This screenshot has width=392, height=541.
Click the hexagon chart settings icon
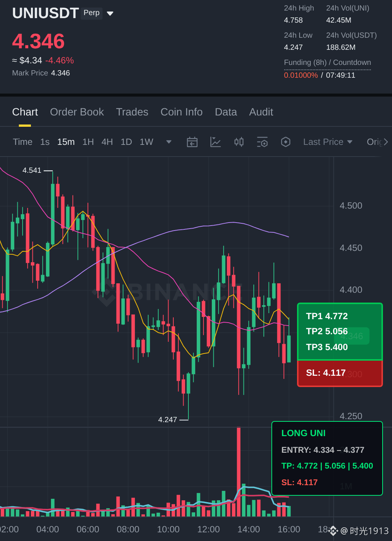coord(286,142)
